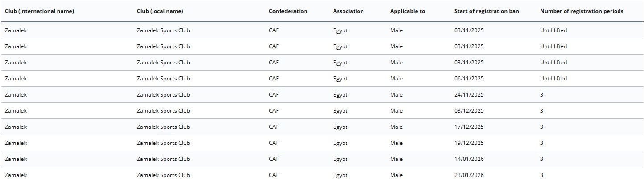Click the 14/01/2026 date cell
This screenshot has width=644, height=190.
469,159
